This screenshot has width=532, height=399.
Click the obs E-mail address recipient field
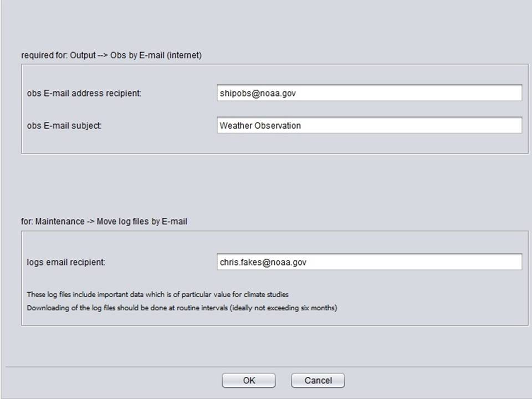369,93
